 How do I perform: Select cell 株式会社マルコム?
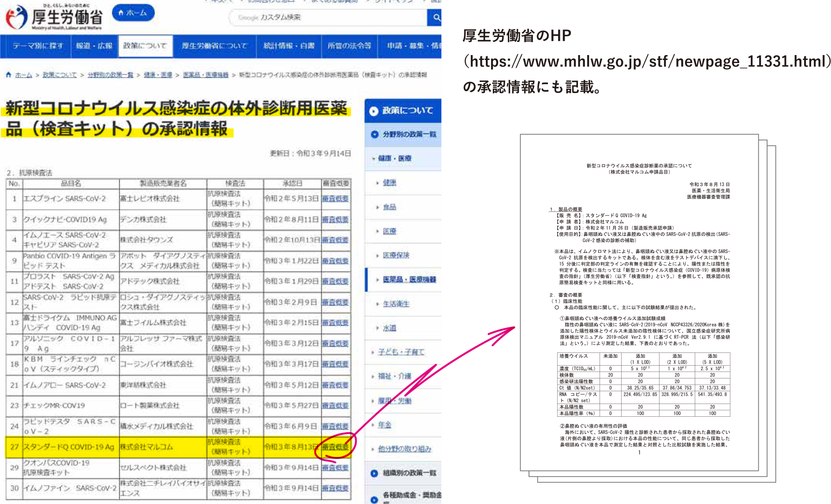(x=163, y=447)
